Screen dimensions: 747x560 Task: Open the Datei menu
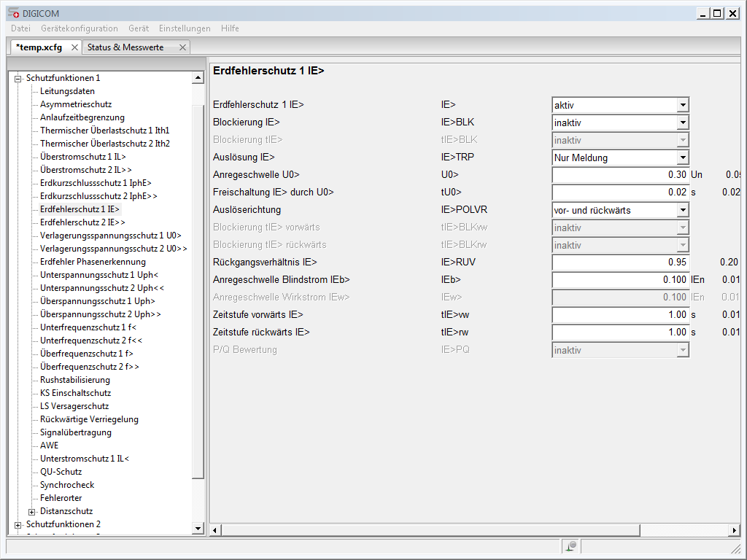tap(20, 28)
